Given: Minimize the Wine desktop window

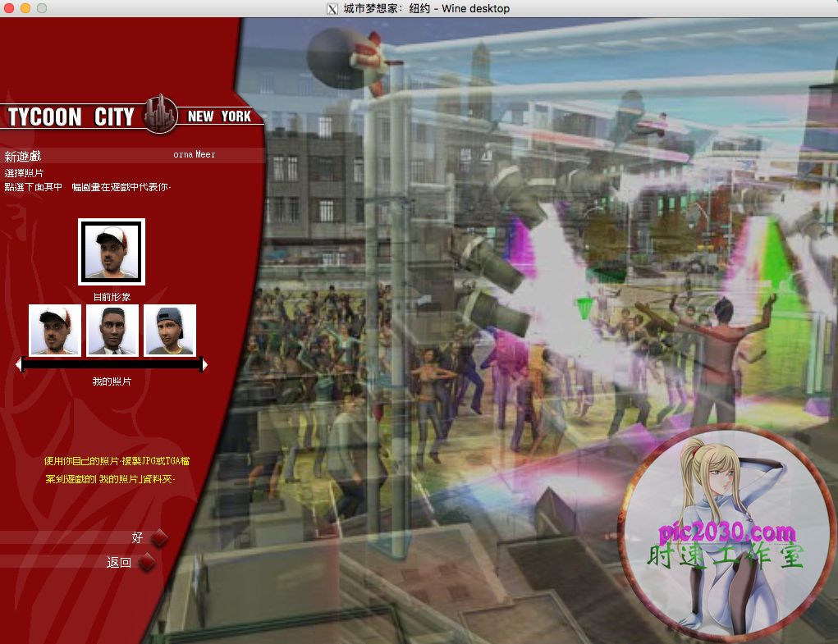Looking at the screenshot, I should click(x=25, y=8).
